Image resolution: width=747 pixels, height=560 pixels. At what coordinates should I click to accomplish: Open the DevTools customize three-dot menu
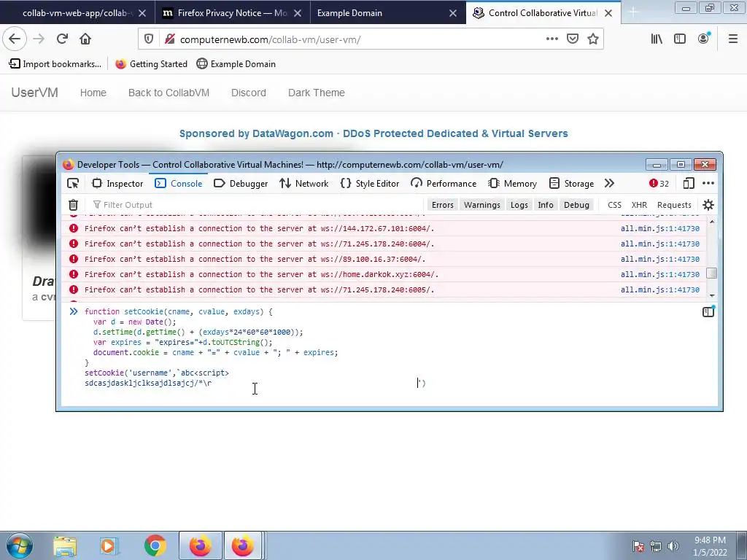pyautogui.click(x=708, y=183)
